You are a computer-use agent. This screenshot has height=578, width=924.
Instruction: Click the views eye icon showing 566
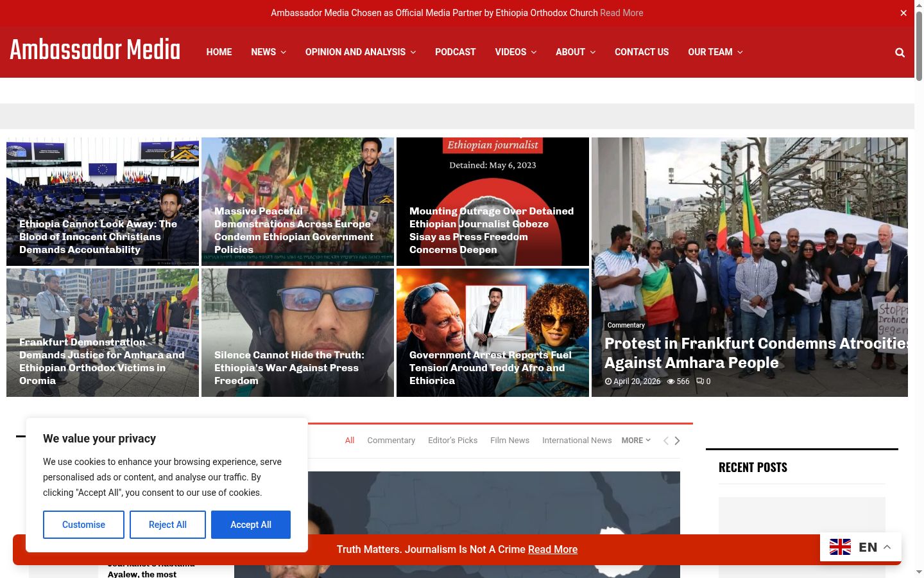671,381
